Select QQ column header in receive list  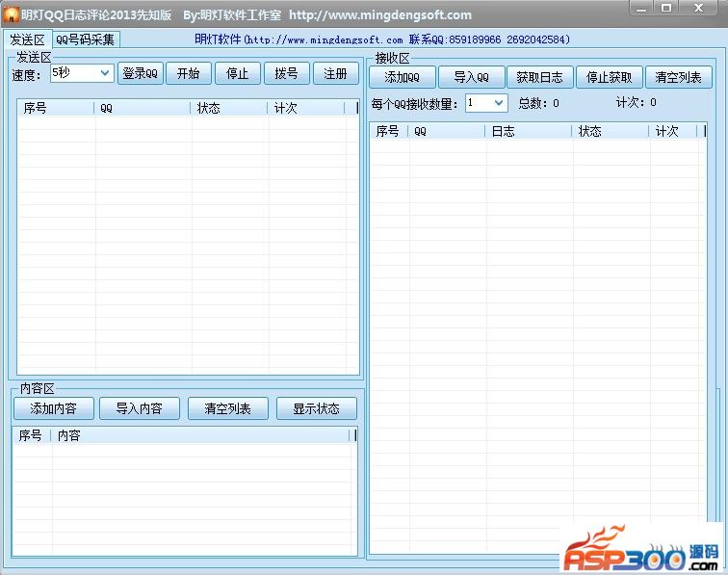coord(447,131)
